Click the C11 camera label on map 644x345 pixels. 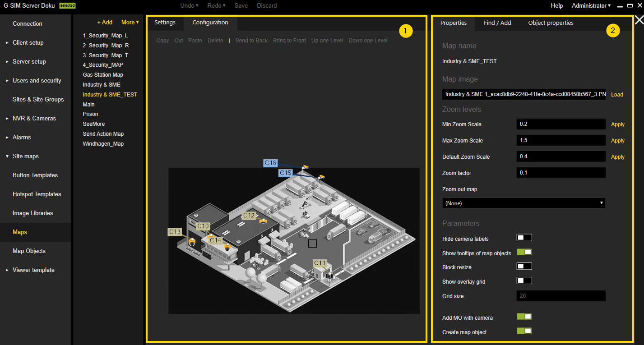click(x=320, y=263)
